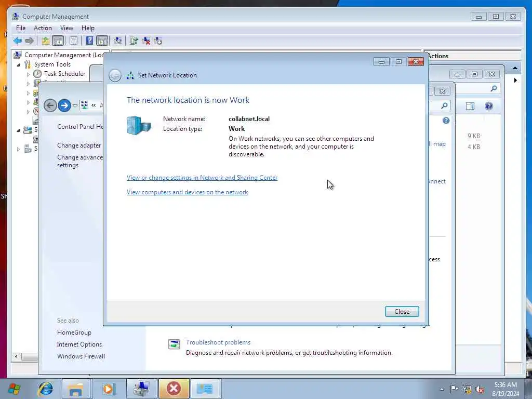Viewport: 532px width, 399px height.
Task: Click the search magnifier in Network and Sharing window
Action: tap(444, 106)
